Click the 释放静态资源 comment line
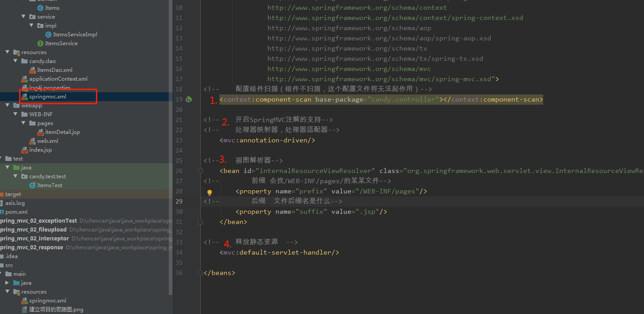Viewport: 644px width, 314px height. coord(250,242)
